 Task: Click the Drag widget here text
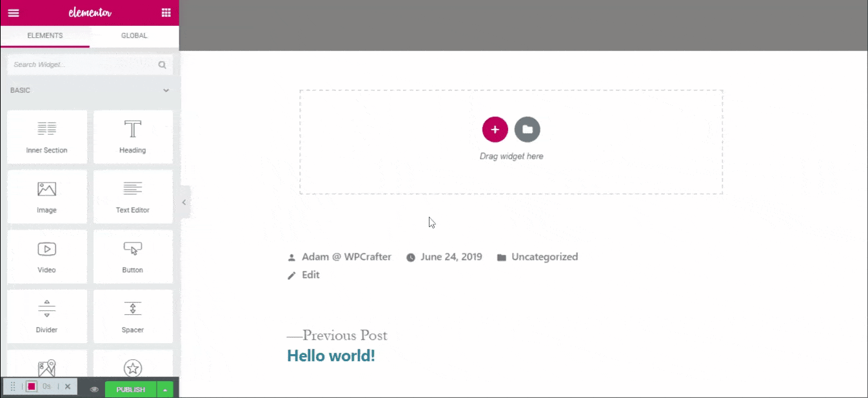tap(511, 156)
